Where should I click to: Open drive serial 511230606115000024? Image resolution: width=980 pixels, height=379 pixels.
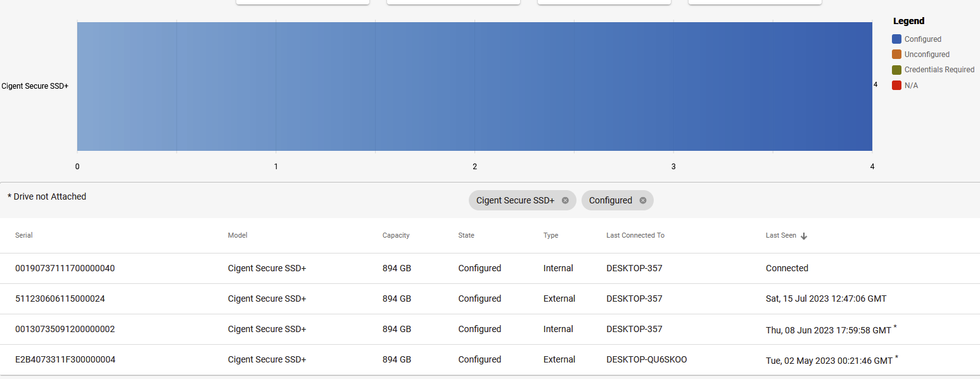pyautogui.click(x=60, y=299)
